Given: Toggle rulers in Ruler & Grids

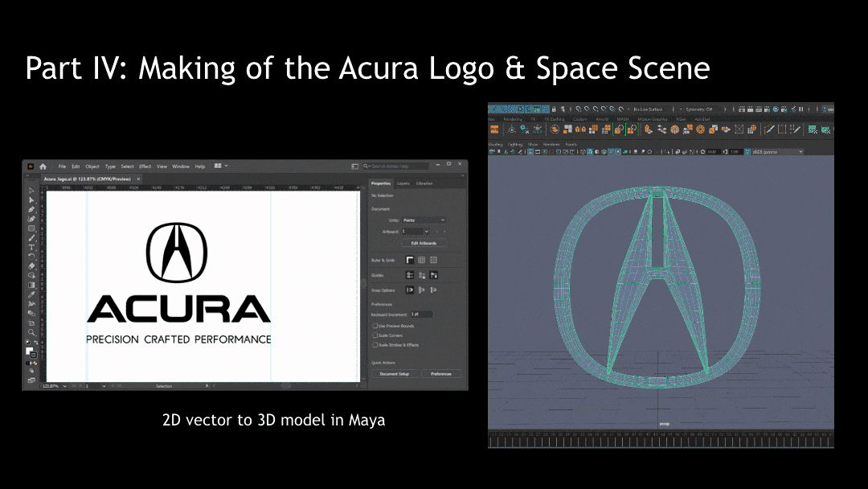Looking at the screenshot, I should tap(410, 260).
